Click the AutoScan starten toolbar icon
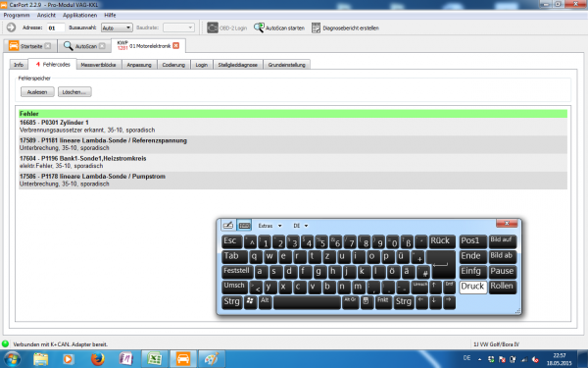 (x=259, y=27)
